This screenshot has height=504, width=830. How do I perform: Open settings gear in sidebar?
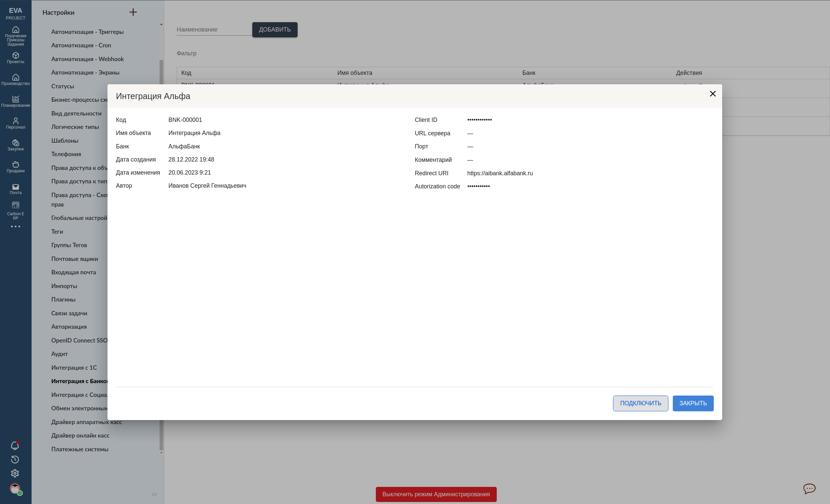click(15, 473)
